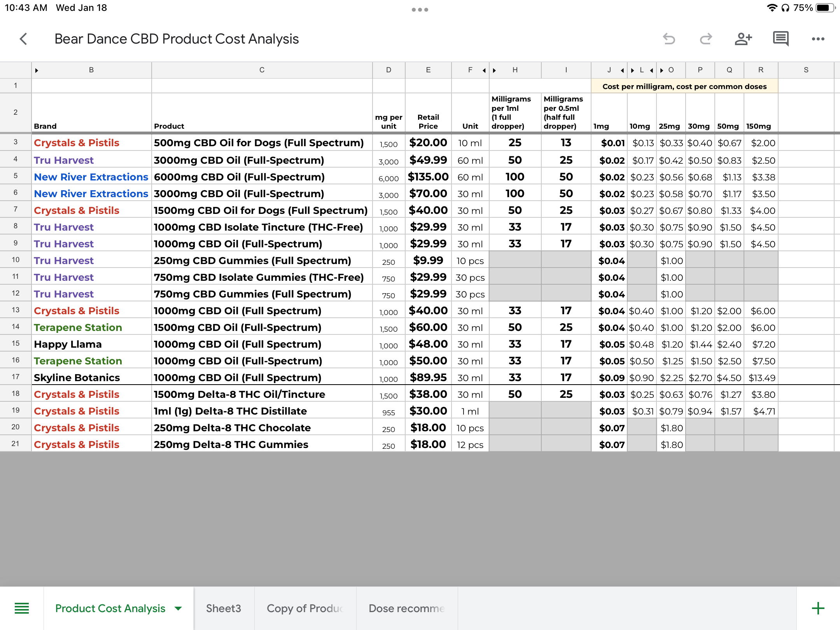Switch to the Sheet3 tab

tap(224, 609)
